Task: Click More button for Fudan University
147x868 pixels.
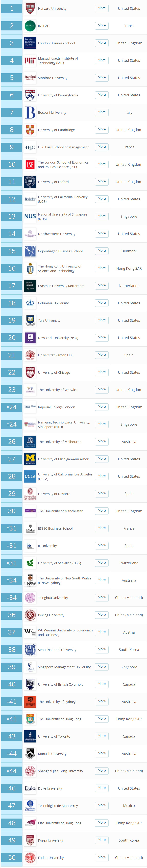Action: [102, 857]
